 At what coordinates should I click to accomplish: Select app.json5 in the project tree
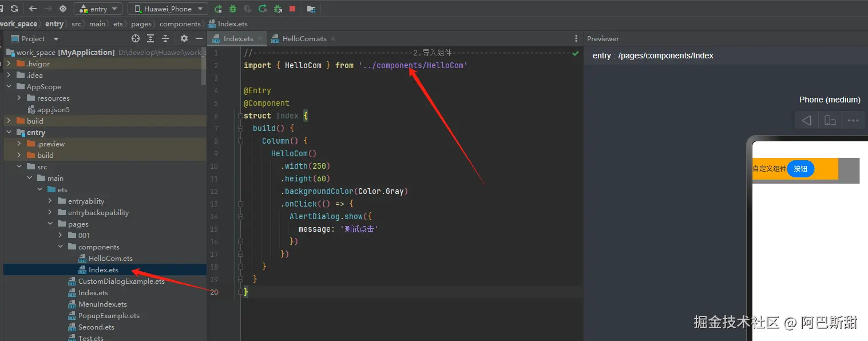point(49,109)
